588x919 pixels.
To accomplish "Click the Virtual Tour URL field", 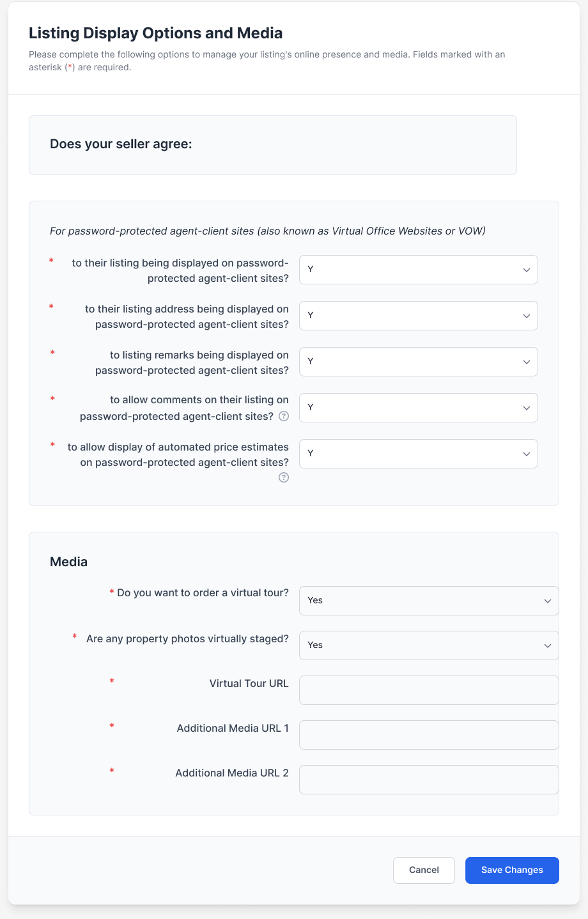I will (x=428, y=690).
